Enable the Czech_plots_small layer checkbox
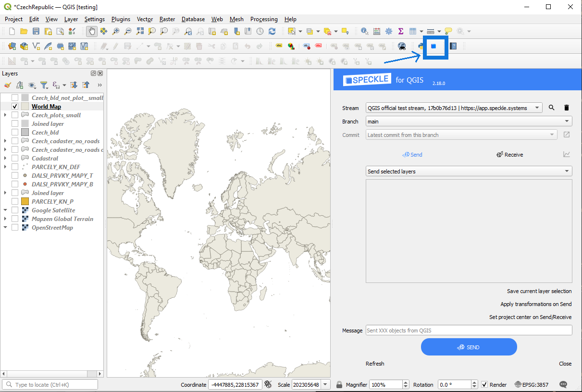582x392 pixels. tap(15, 115)
